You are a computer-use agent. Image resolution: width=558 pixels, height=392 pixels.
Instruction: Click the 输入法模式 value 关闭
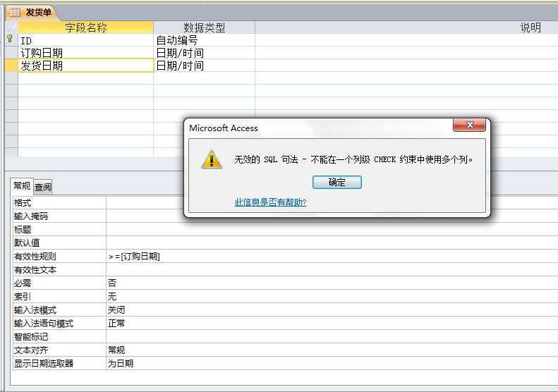pos(332,310)
